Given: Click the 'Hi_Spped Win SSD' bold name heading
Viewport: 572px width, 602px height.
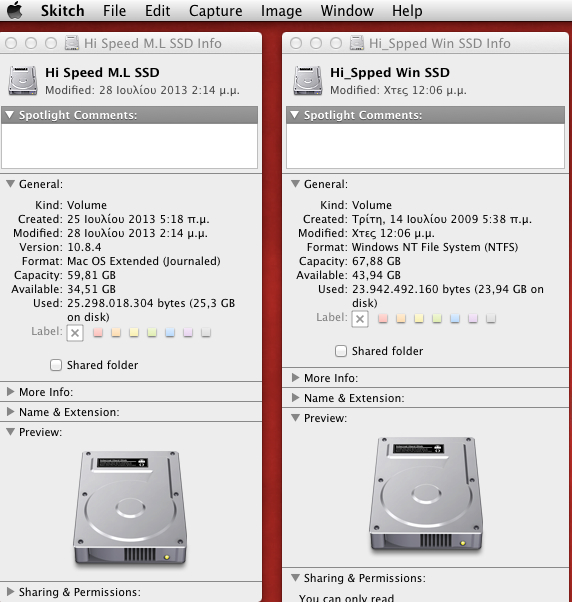Looking at the screenshot, I should point(390,73).
